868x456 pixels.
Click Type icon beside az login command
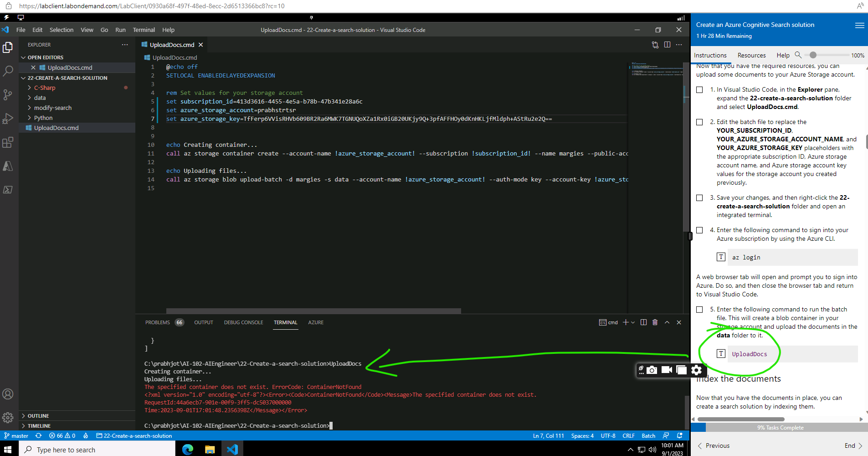pyautogui.click(x=721, y=257)
